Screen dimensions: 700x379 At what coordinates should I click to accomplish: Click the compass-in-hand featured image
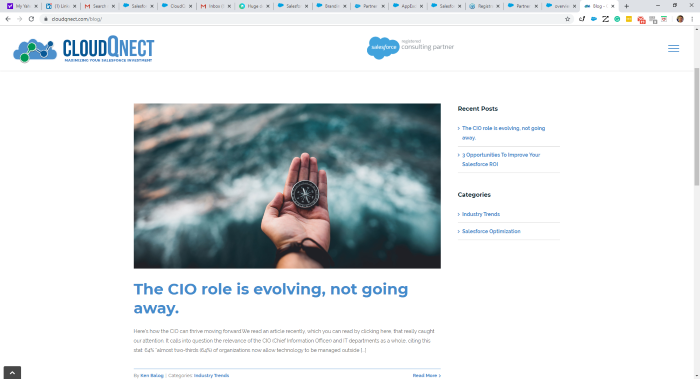click(x=287, y=186)
